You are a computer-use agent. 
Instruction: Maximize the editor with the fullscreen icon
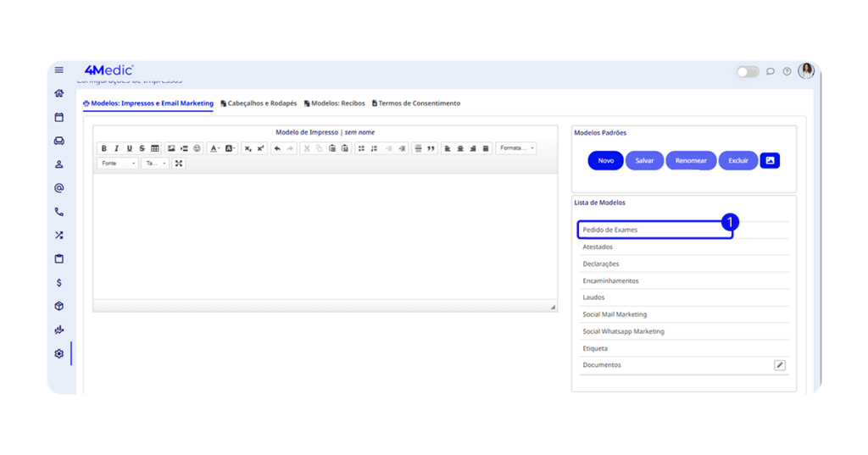click(179, 164)
